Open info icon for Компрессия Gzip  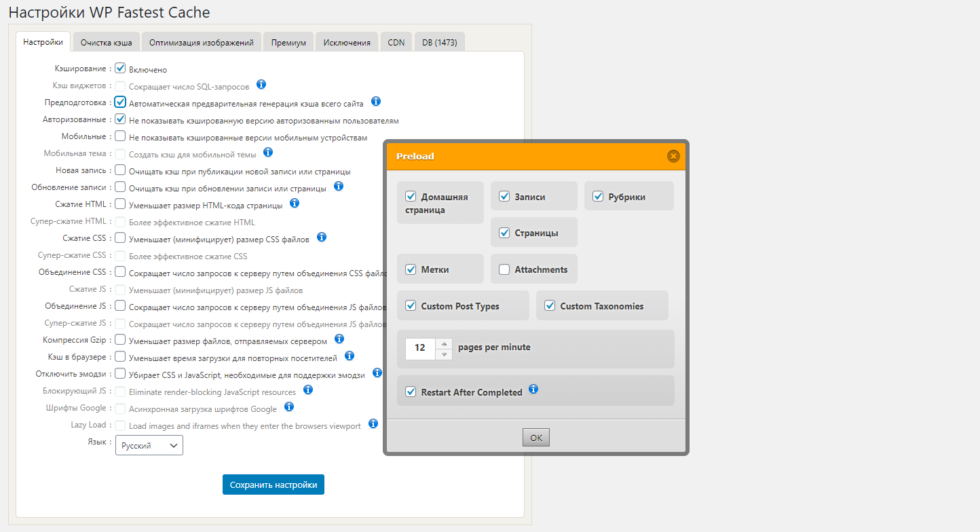click(339, 339)
